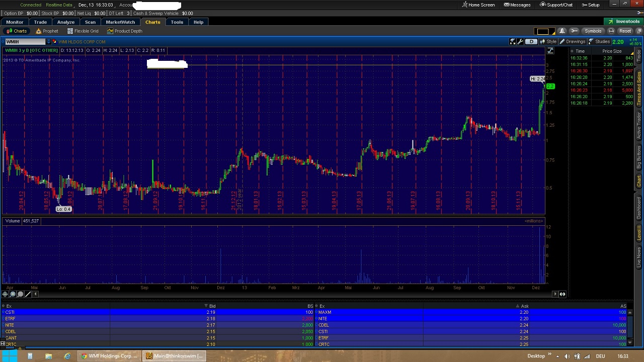Open the Product Depth view
This screenshot has width=644, height=362.
coord(124,31)
